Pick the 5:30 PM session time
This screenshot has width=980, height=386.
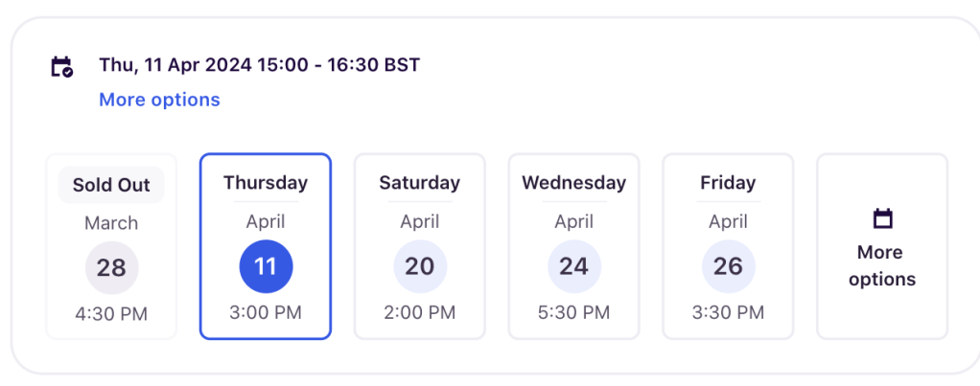(x=573, y=312)
